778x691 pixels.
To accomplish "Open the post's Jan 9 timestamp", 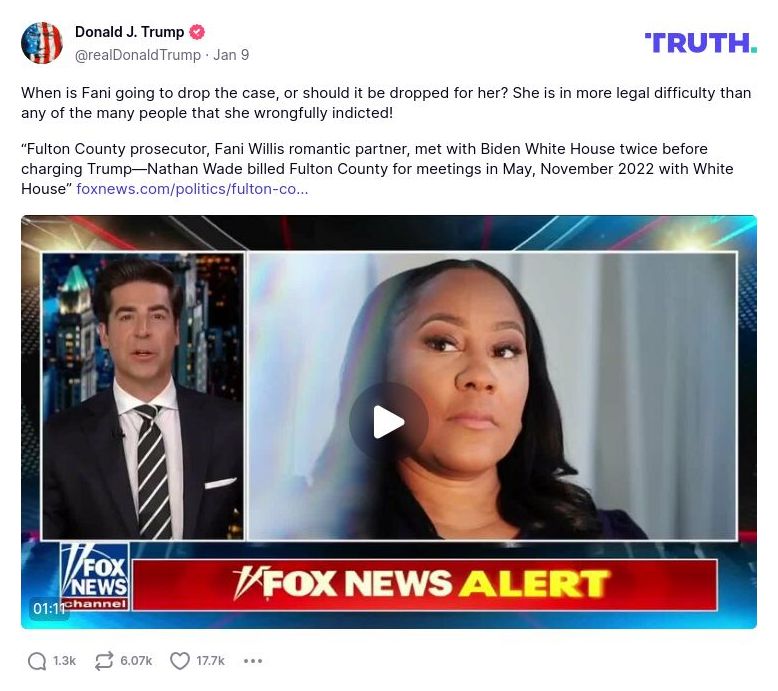I will click(231, 55).
